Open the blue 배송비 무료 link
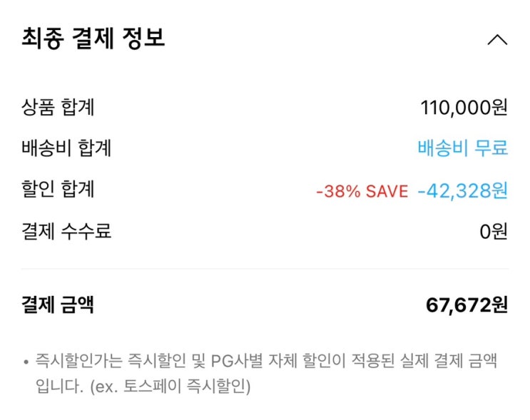Screen dimensions: 530x420 tap(462, 148)
